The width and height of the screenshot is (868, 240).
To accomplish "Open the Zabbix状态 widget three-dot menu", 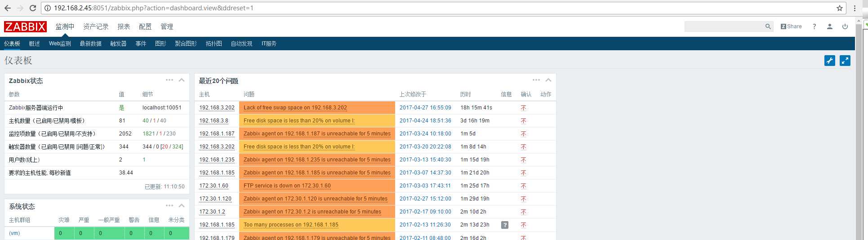I will [x=169, y=80].
